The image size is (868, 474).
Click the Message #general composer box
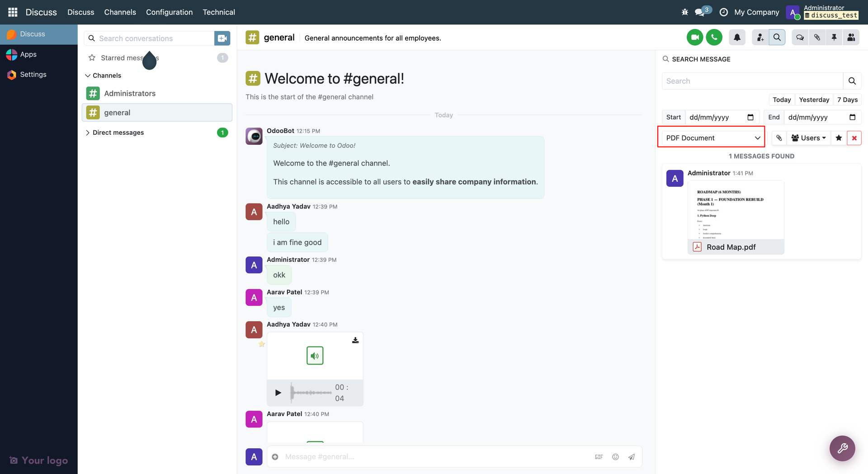coord(437,457)
